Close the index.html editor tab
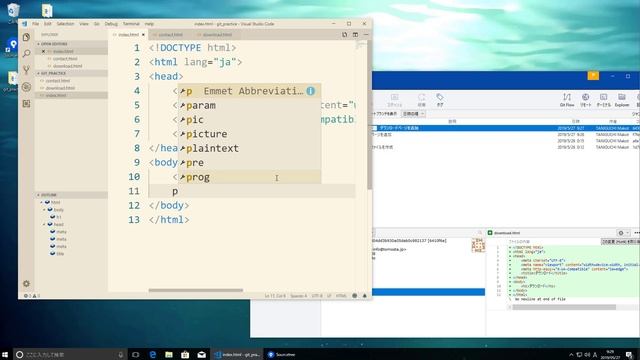Image resolution: width=640 pixels, height=360 pixels. (143, 35)
